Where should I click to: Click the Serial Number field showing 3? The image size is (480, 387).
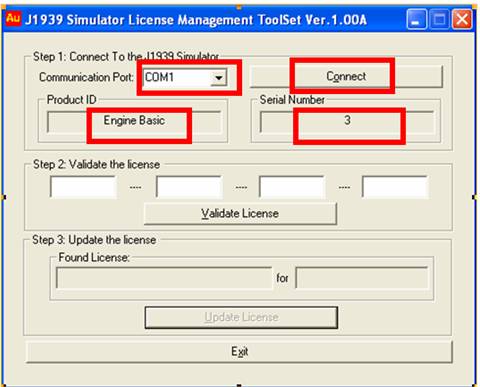pos(347,122)
